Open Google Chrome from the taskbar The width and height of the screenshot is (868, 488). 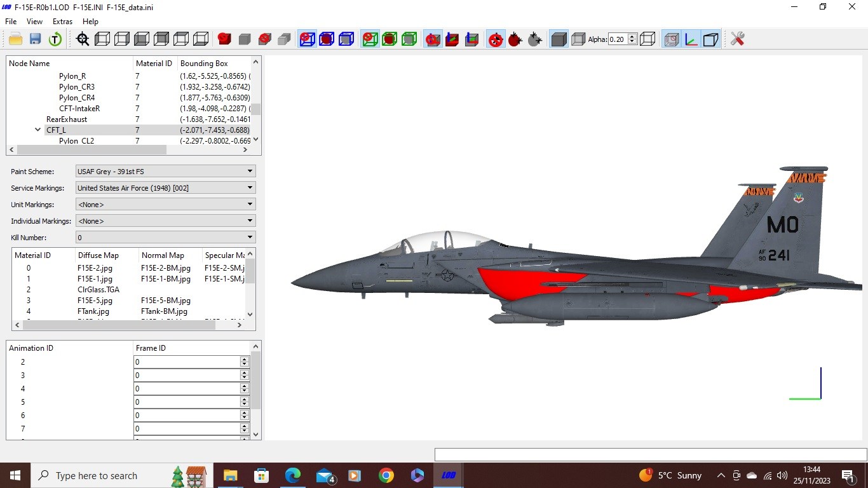(x=386, y=475)
